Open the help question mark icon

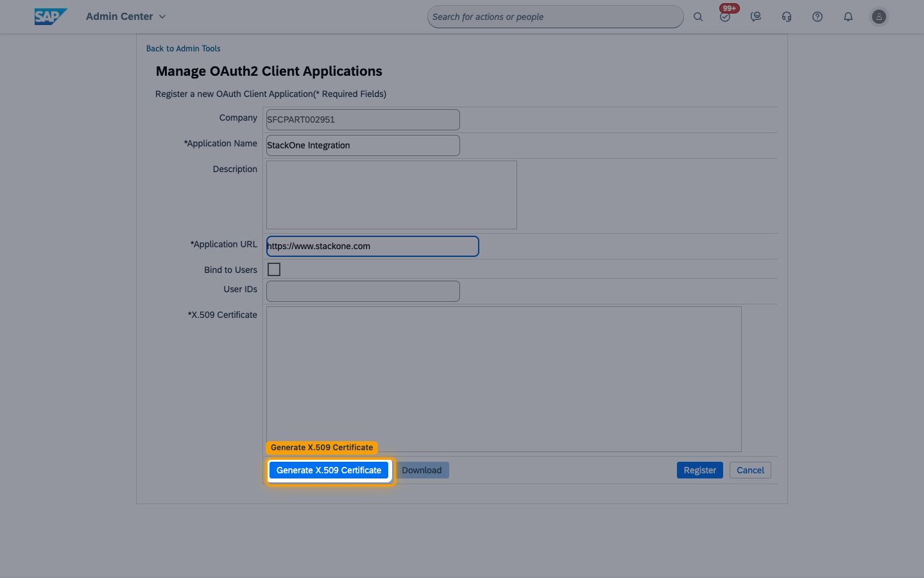pos(817,17)
